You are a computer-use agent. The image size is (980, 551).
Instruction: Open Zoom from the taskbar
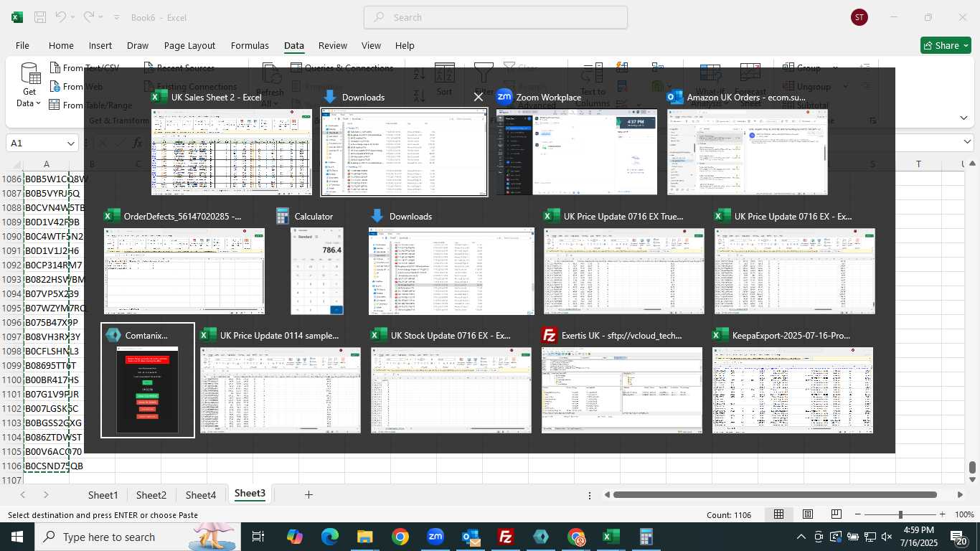[435, 537]
